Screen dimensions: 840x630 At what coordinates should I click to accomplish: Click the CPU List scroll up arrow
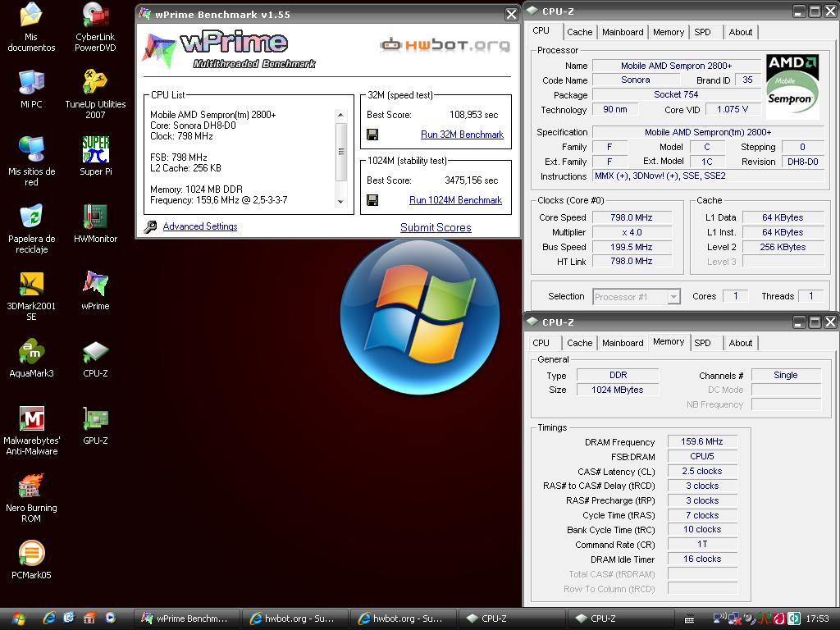[340, 115]
